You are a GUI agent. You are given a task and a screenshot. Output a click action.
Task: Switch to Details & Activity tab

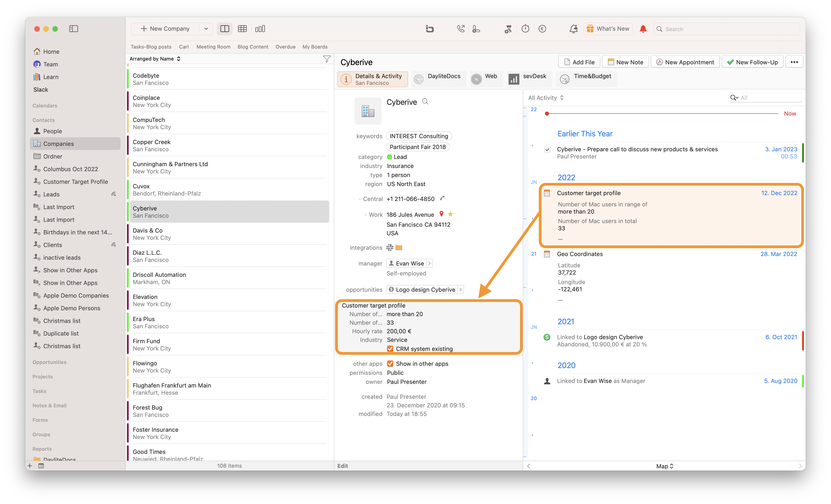(373, 79)
